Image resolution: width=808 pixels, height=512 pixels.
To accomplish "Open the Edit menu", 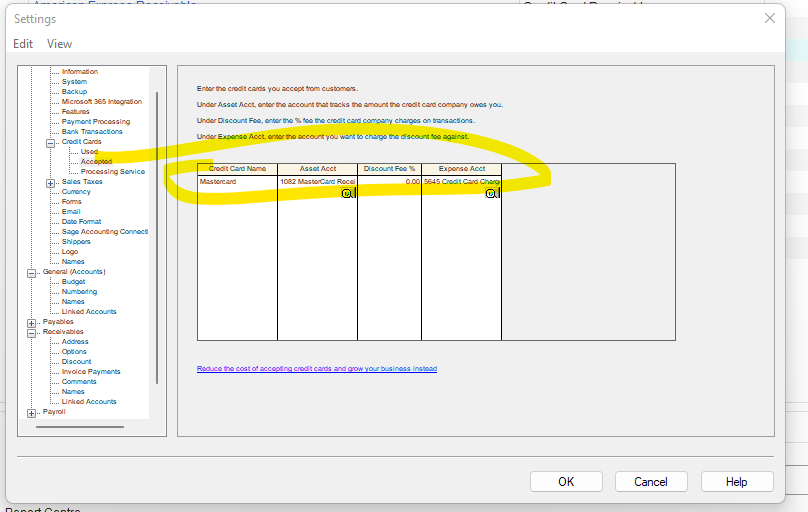I will pos(23,44).
